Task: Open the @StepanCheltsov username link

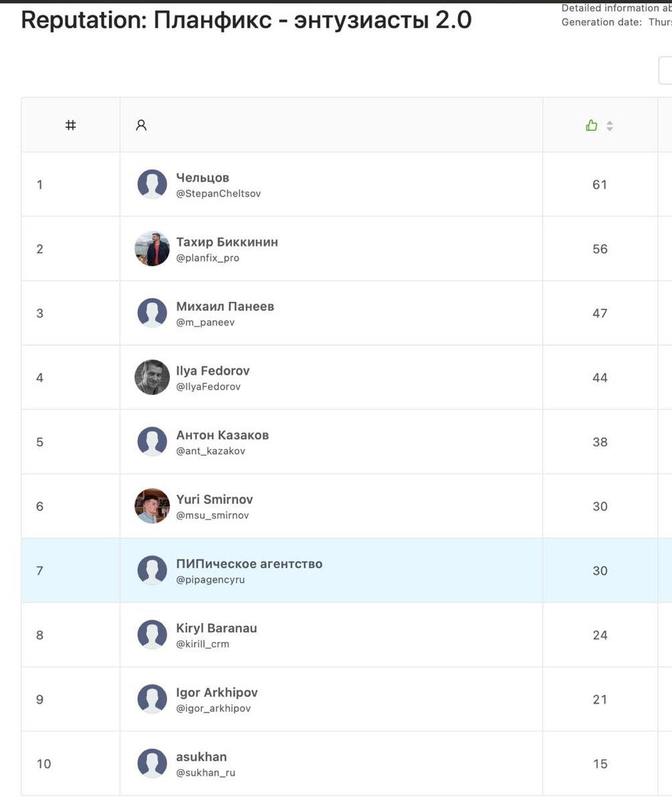Action: coord(219,194)
